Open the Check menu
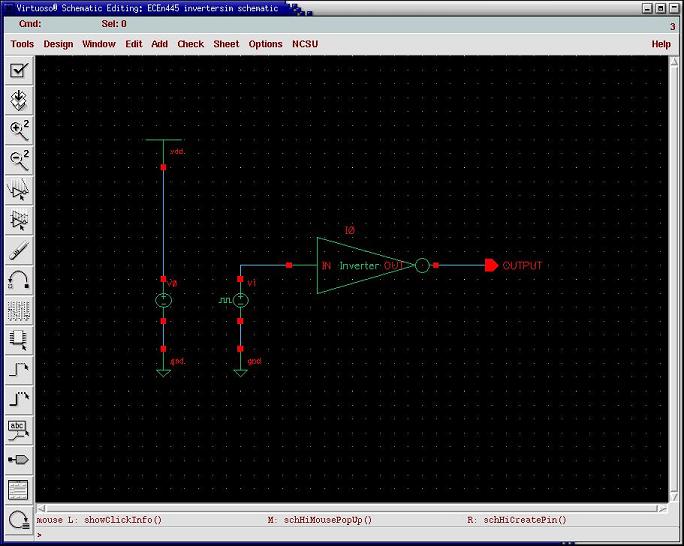The image size is (684, 546). click(190, 44)
